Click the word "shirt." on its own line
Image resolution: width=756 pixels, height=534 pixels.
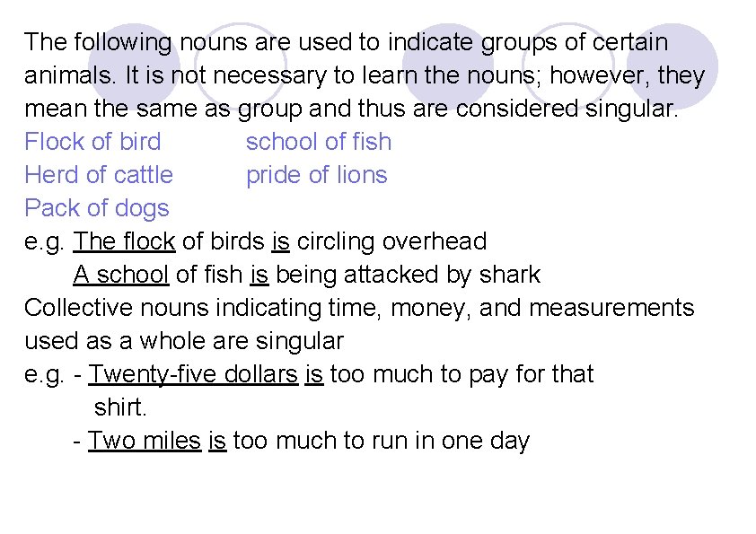click(120, 407)
